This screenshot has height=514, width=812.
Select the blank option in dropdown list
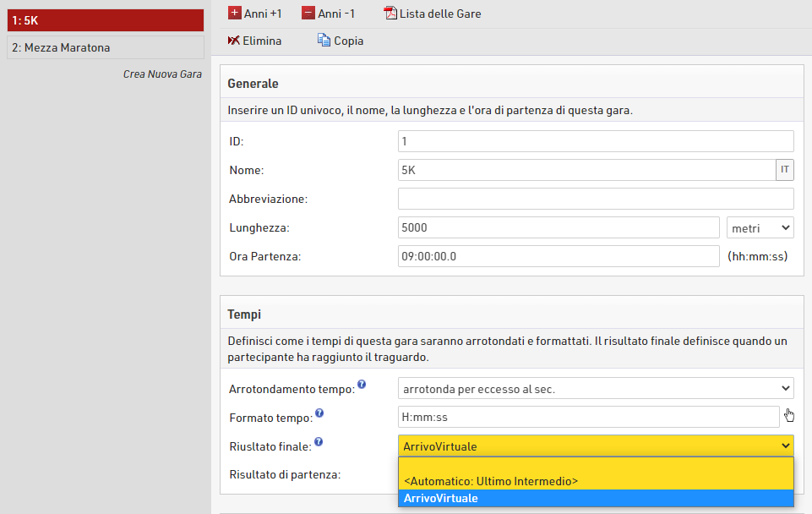[x=595, y=465]
